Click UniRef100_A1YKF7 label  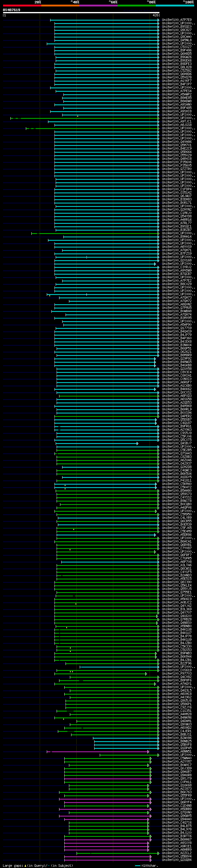pos(177,81)
